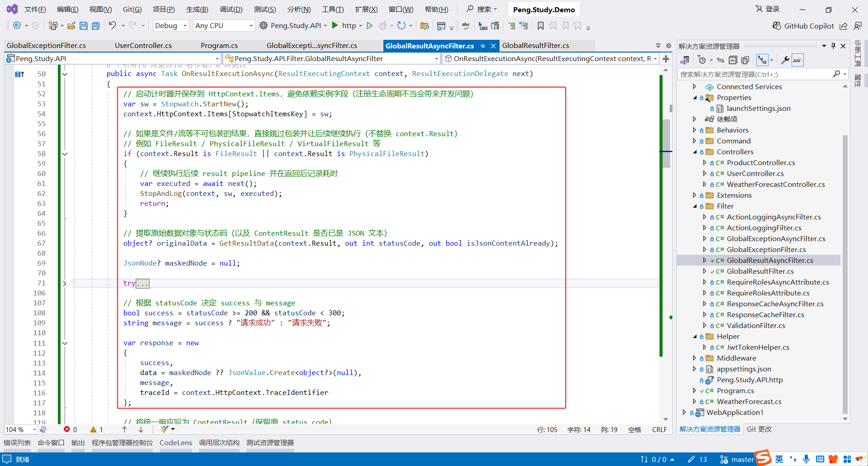Start debugging with the green http play button
The width and height of the screenshot is (868, 466).
(335, 25)
